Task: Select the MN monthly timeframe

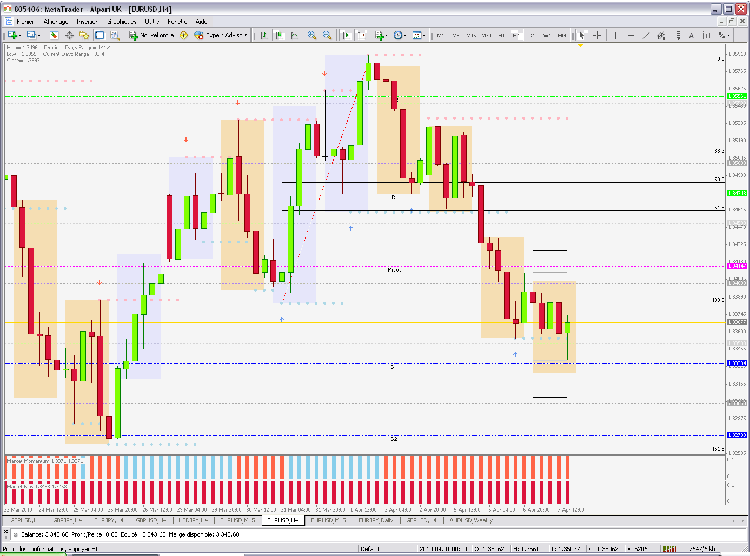Action: click(562, 35)
